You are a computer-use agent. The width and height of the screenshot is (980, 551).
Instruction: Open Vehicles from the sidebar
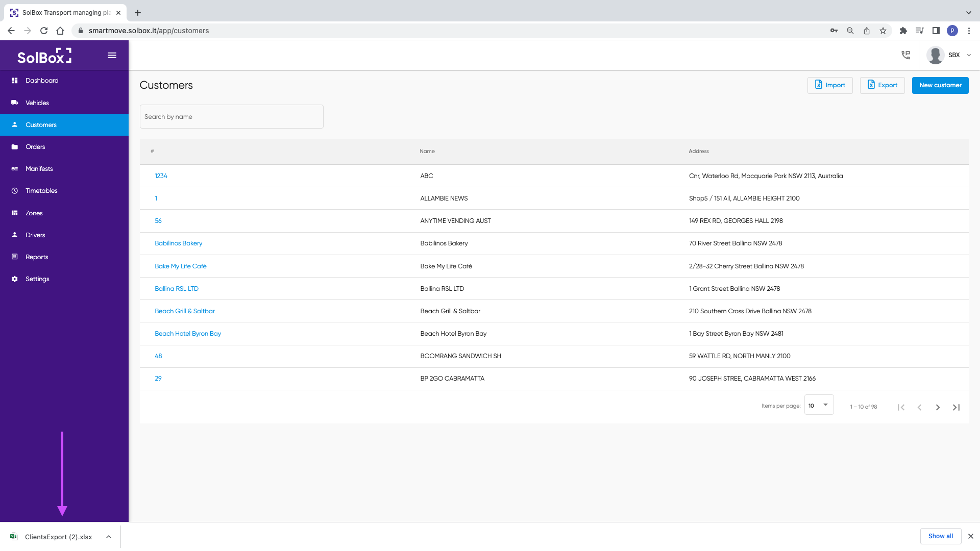(64, 103)
